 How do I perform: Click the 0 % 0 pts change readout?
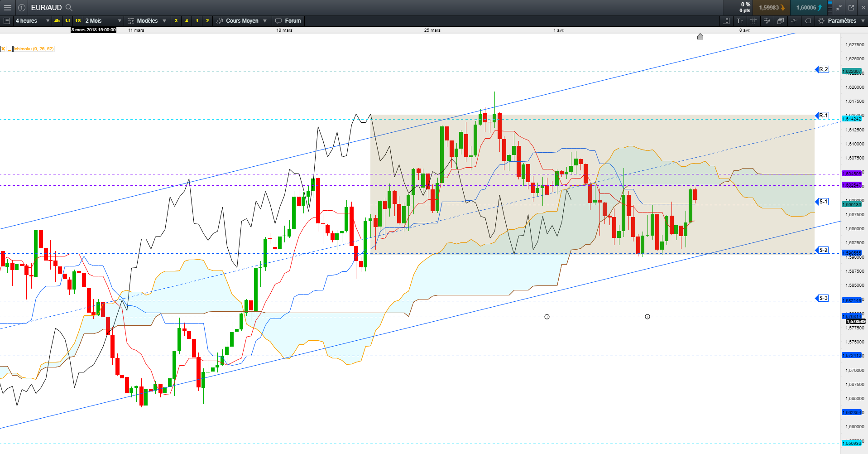(x=745, y=8)
